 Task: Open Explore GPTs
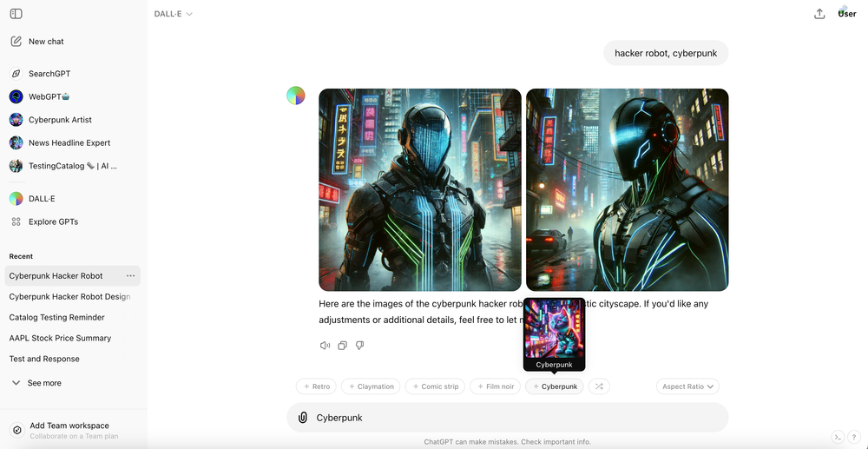pos(52,221)
